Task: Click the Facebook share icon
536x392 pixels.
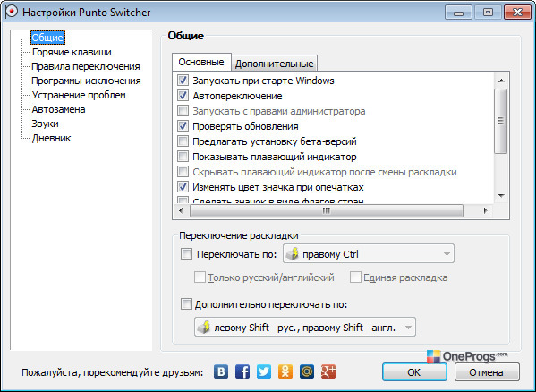Action: [x=242, y=371]
